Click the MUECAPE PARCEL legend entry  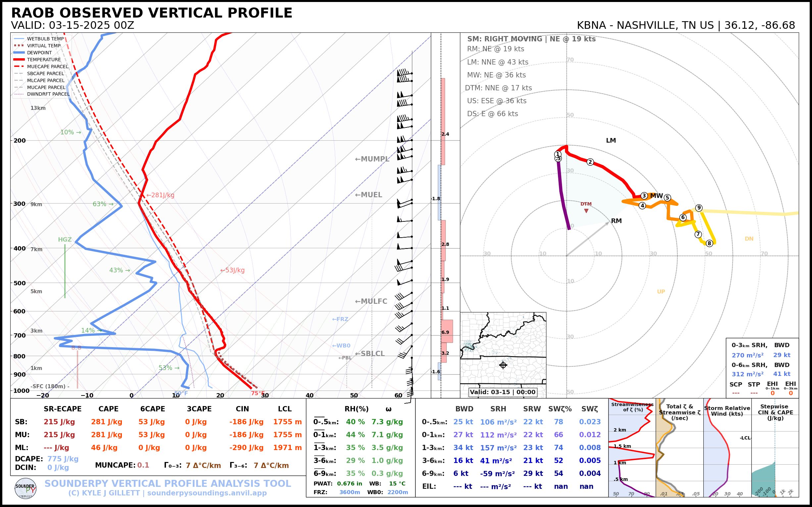47,67
